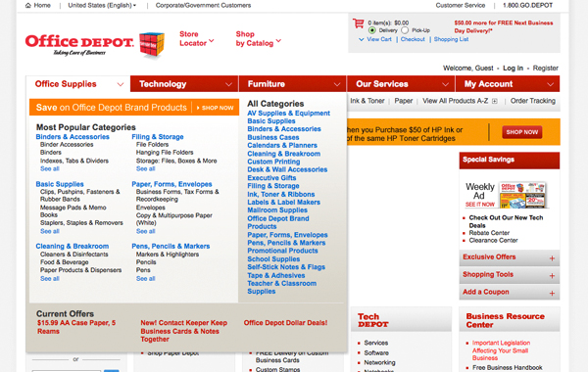Image resolution: width=588 pixels, height=372 pixels.
Task: Click Basic Supplies under Most Popular Categories
Action: [x=60, y=184]
